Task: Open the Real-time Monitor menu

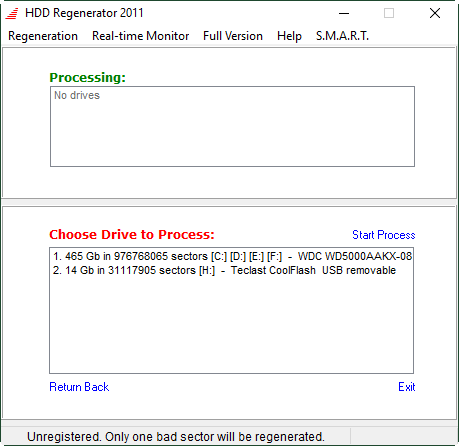Action: coord(140,36)
